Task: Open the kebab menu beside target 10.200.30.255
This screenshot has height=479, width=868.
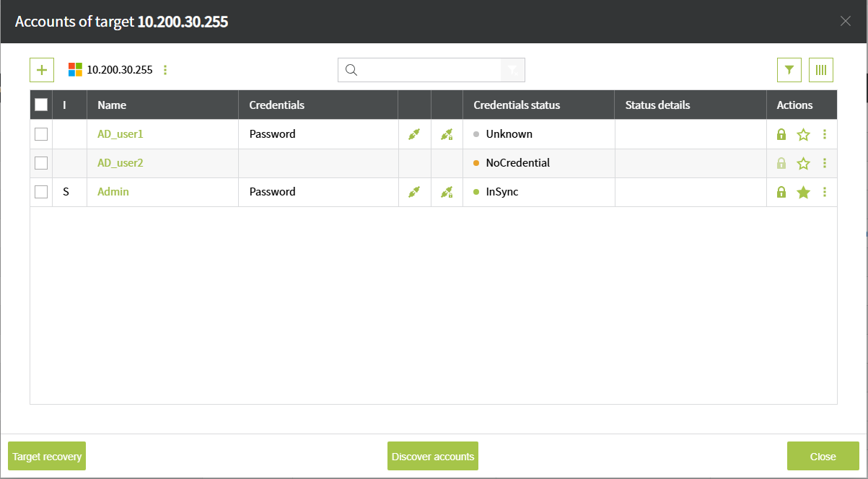Action: (165, 70)
